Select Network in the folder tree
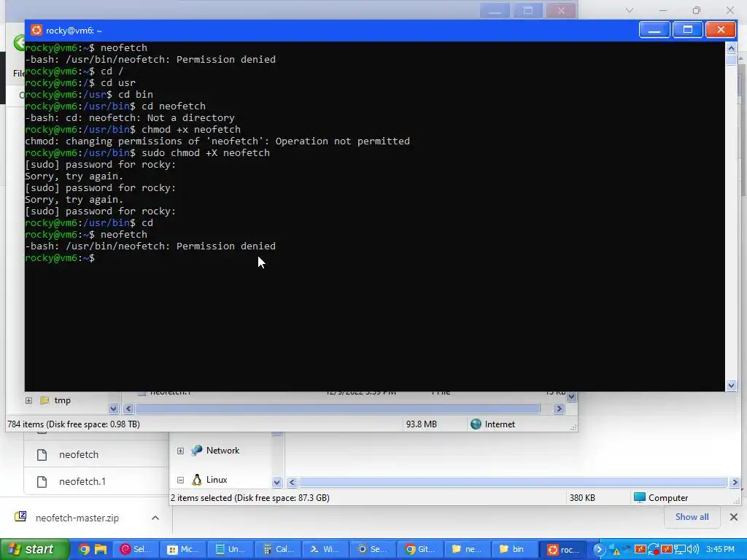This screenshot has width=747, height=560. tap(222, 451)
